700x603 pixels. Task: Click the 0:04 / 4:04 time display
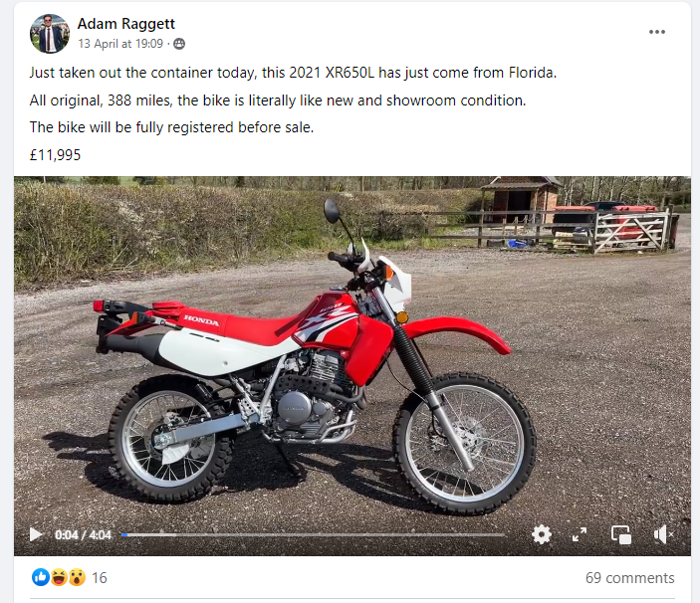[83, 534]
